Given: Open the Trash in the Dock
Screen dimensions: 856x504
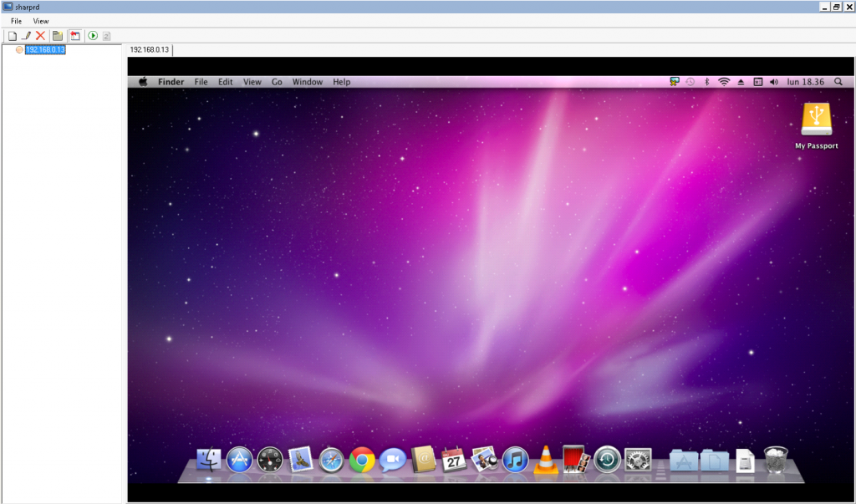Looking at the screenshot, I should pos(776,459).
